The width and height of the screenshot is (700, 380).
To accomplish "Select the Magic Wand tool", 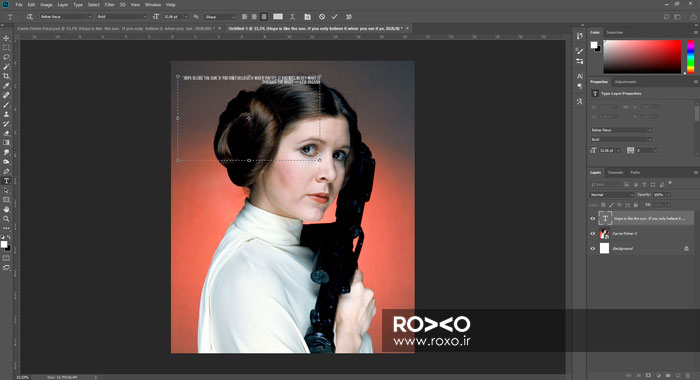I will click(x=6, y=67).
